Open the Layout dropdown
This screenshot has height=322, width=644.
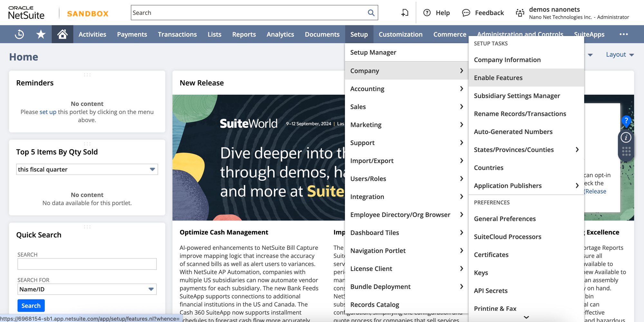tap(620, 55)
